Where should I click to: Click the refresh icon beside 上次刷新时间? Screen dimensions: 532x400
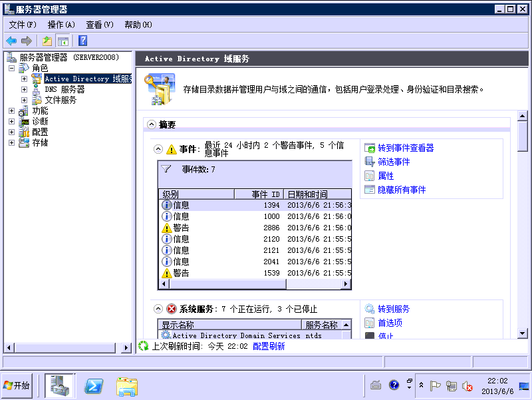coord(143,346)
